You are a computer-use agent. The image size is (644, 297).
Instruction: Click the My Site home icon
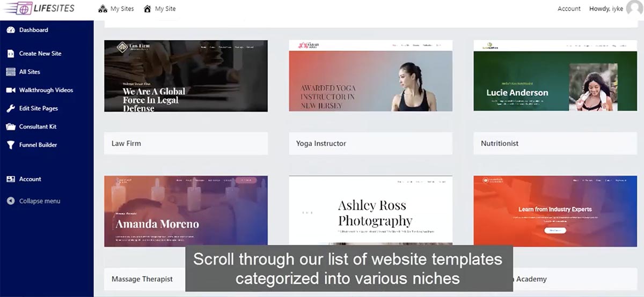click(x=147, y=9)
